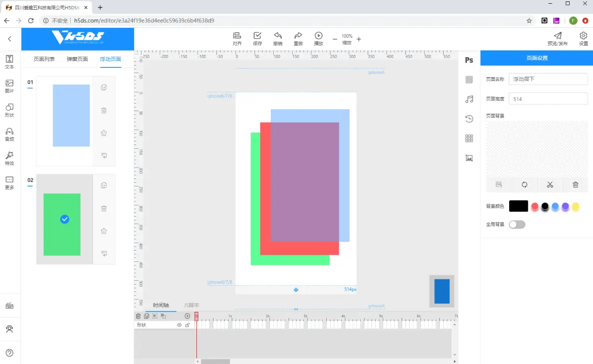
Task: Pick the purple background color dot
Action: click(565, 206)
